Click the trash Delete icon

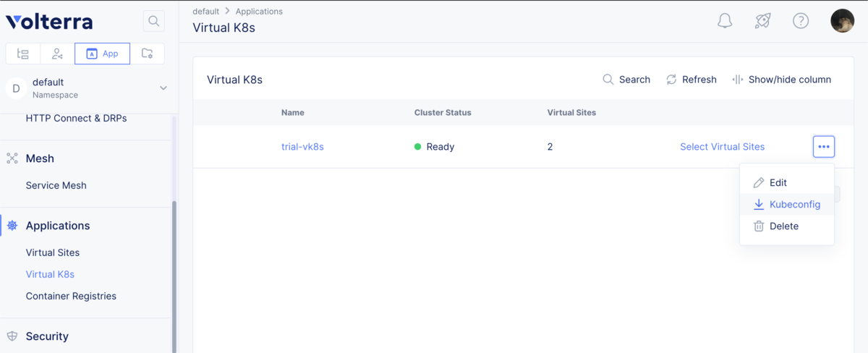pyautogui.click(x=759, y=226)
